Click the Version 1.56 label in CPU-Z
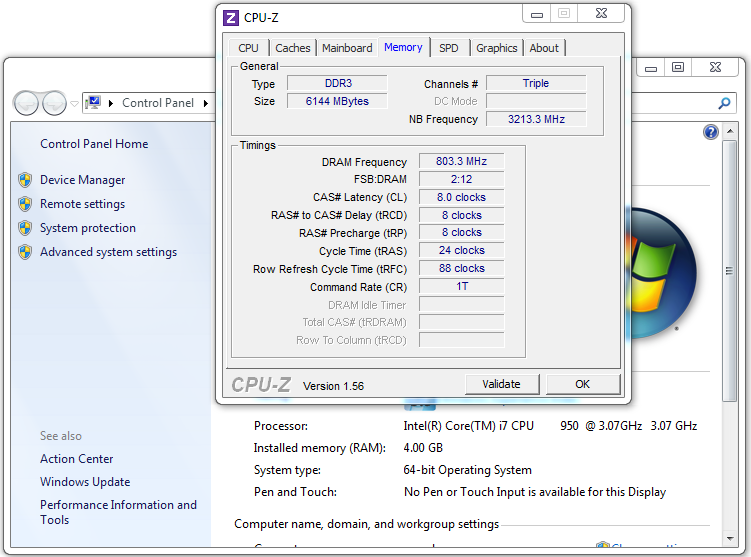The width and height of the screenshot is (751, 557). 333,386
